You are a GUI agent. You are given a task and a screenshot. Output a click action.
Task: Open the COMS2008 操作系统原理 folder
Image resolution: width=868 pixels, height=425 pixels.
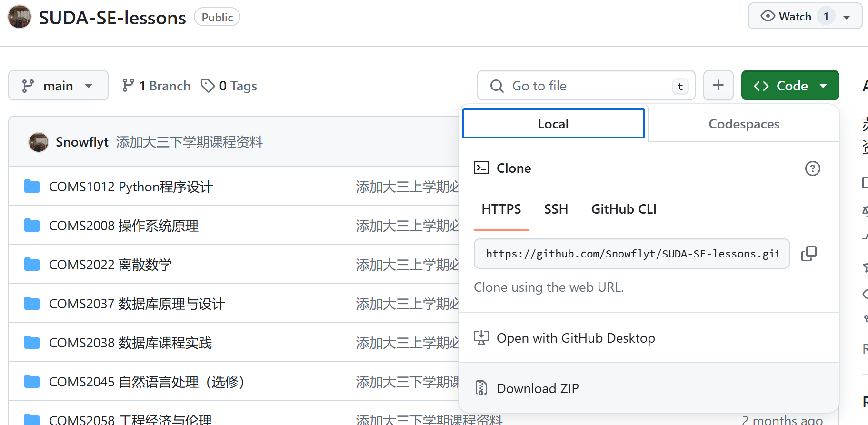tap(124, 226)
